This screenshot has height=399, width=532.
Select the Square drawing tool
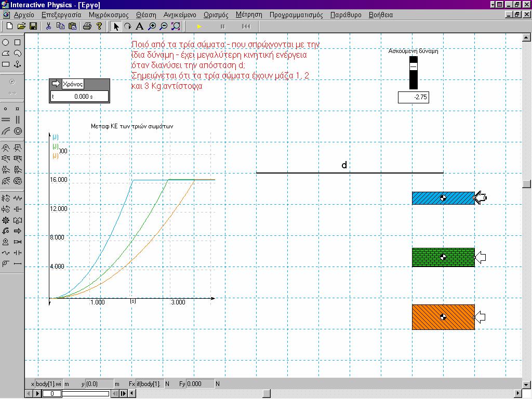pos(17,43)
